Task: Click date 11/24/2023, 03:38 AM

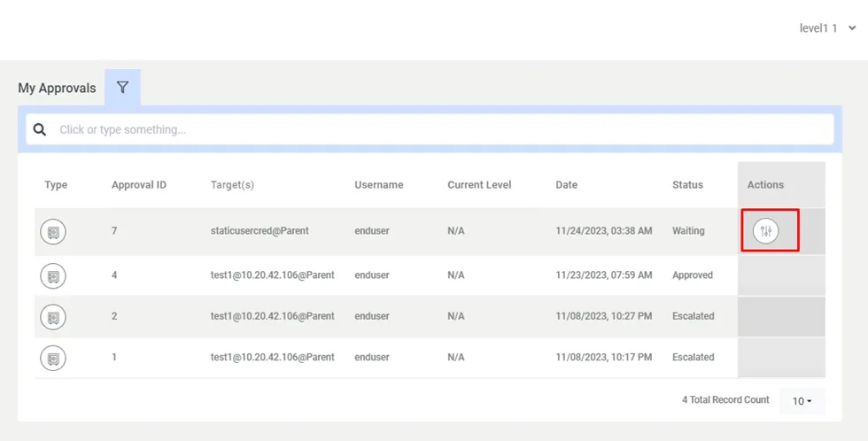Action: (604, 231)
